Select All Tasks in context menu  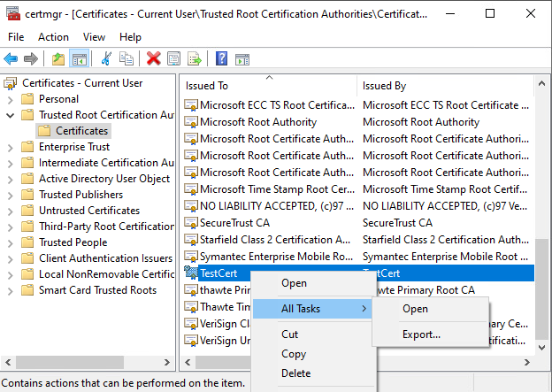(312, 309)
